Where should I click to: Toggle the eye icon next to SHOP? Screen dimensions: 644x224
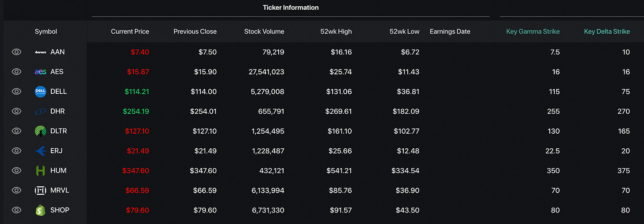click(16, 210)
